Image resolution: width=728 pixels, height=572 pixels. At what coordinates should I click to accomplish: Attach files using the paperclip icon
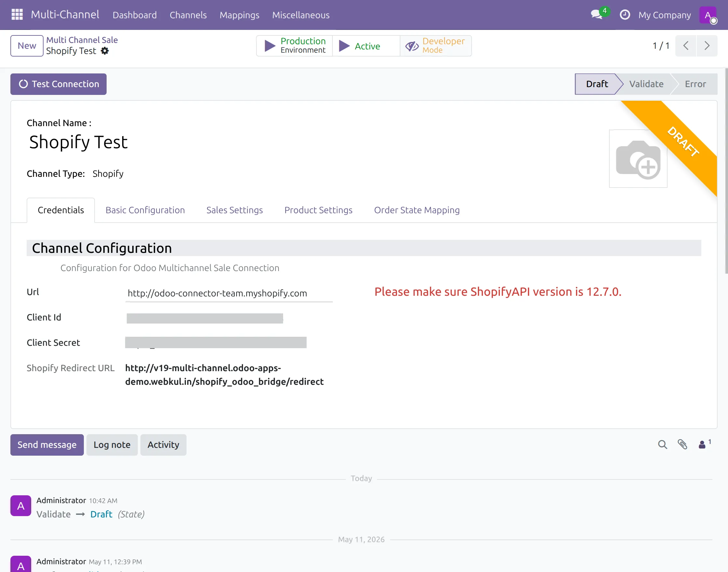(682, 445)
